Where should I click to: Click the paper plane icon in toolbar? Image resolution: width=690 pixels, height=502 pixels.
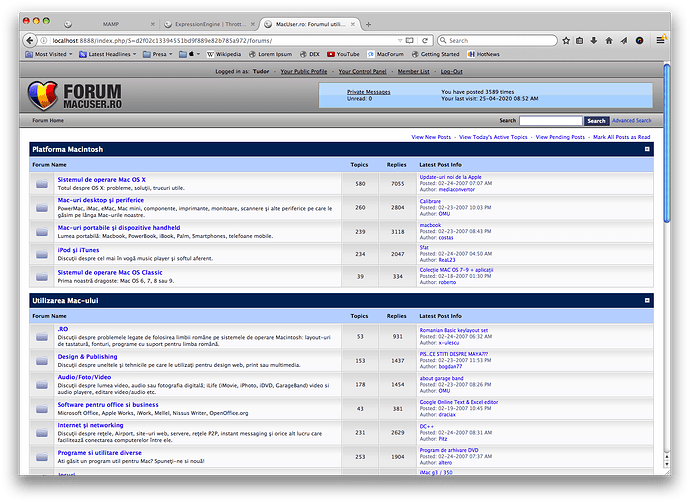click(622, 40)
